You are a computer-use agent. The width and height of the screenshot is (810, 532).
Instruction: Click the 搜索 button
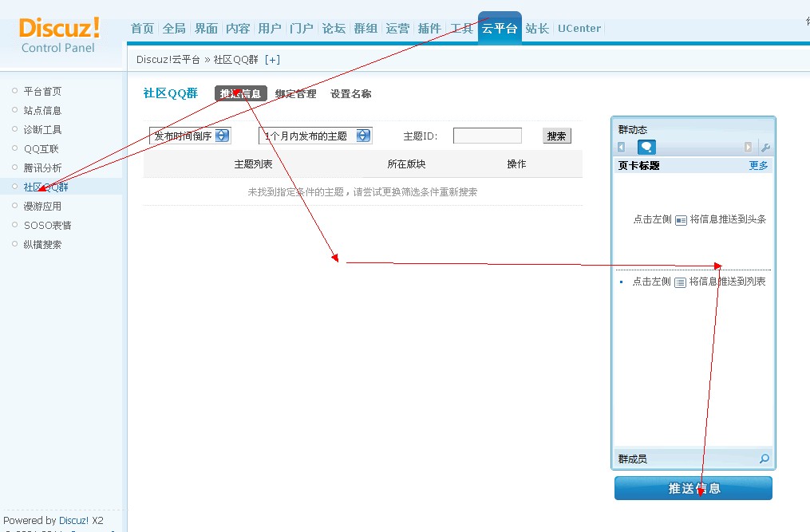[556, 136]
